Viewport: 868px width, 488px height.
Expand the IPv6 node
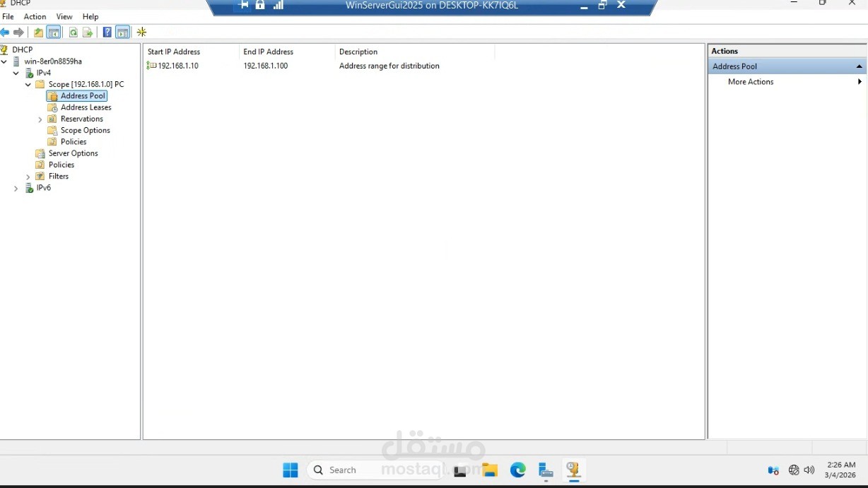click(x=16, y=189)
